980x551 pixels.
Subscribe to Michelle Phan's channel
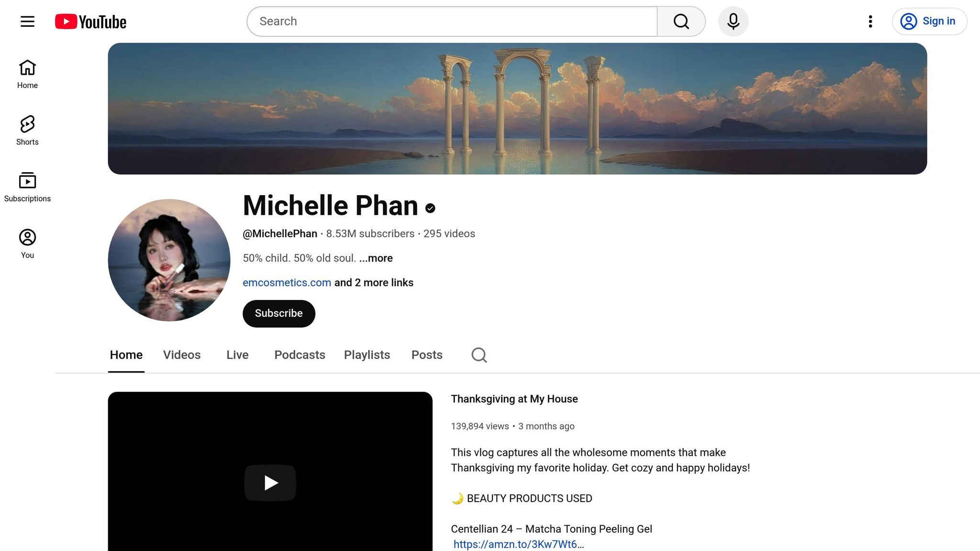click(278, 313)
